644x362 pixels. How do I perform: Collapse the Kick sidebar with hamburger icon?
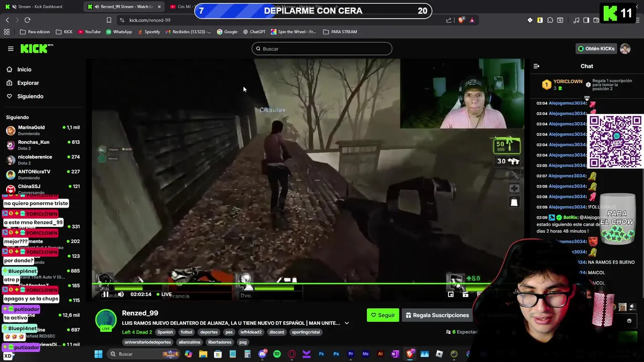pos(11,49)
